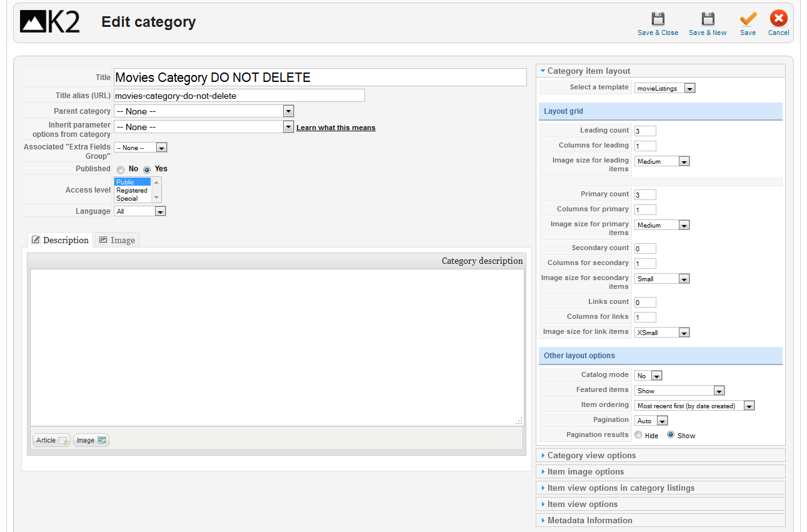Click the Columns for secondary field
Viewport: 807px width, 532px height.
click(645, 264)
